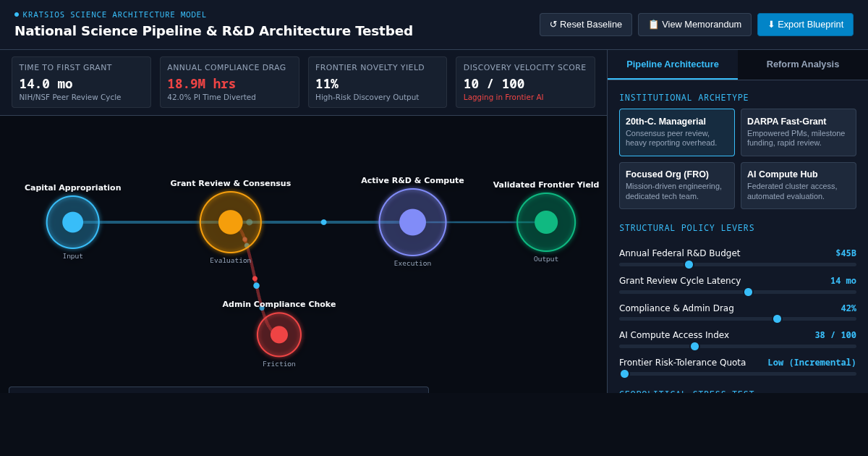Screen dimensions: 868x456
Task: Activate the AI Compute Hub archetype
Action: click(799, 185)
